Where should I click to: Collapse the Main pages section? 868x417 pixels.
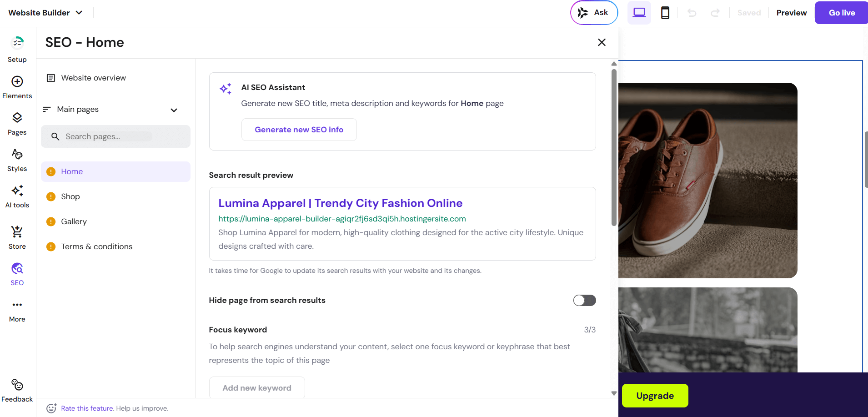point(174,110)
